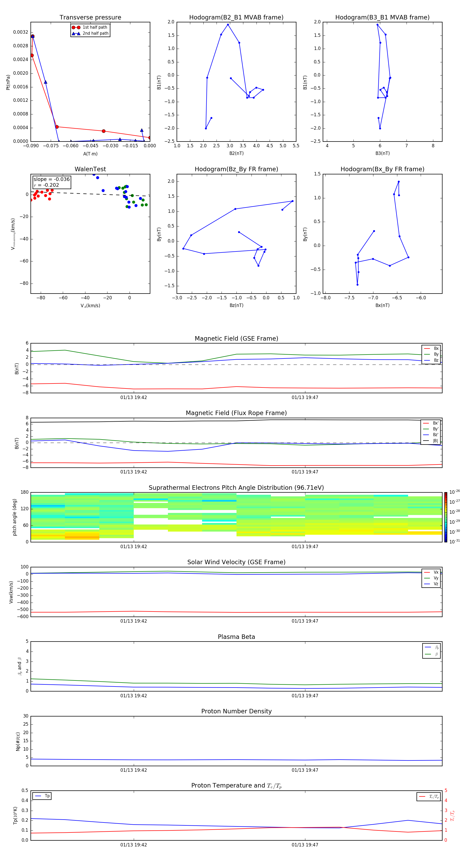Screen dimensions: 473x868
Task: Click the 'WalenTest' plot title
Action: pos(90,169)
